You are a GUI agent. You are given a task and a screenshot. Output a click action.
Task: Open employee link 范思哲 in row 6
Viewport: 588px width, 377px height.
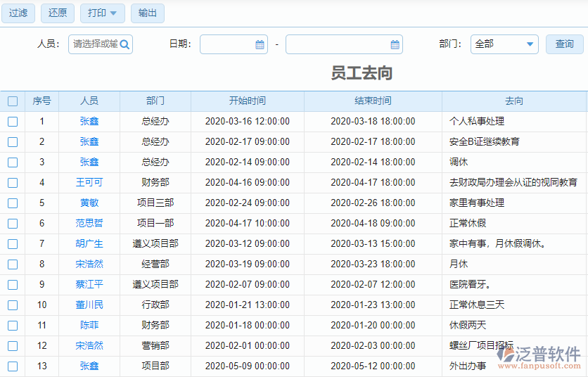89,224
